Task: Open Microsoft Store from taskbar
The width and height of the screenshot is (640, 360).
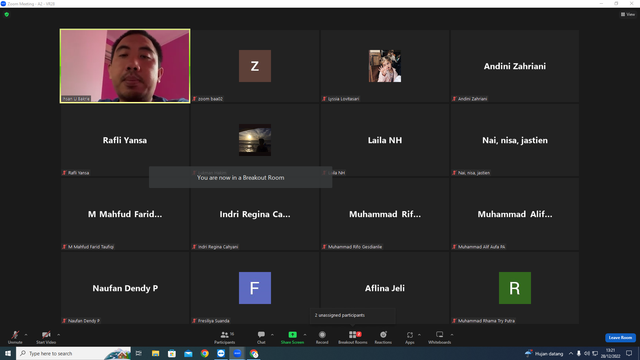Action: [172, 353]
